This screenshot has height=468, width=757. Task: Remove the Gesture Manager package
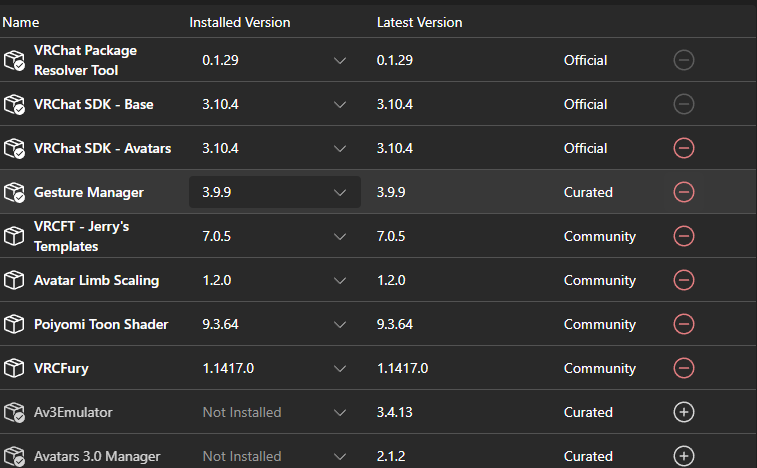pyautogui.click(x=684, y=192)
